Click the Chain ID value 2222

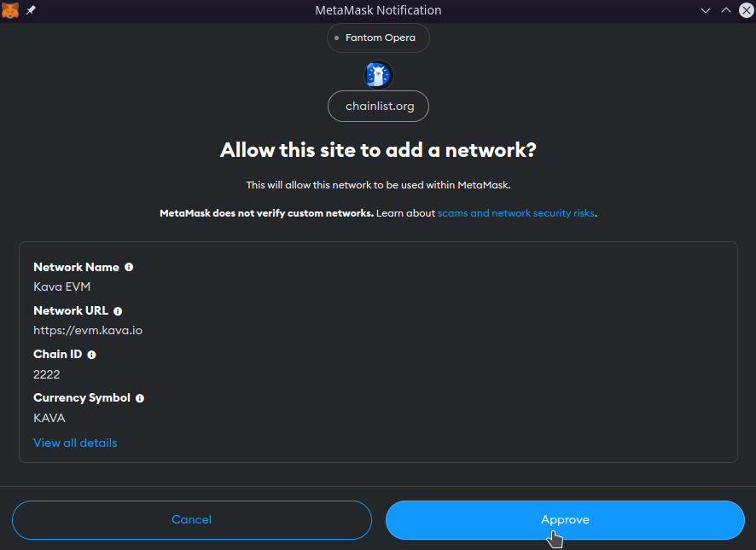47,374
